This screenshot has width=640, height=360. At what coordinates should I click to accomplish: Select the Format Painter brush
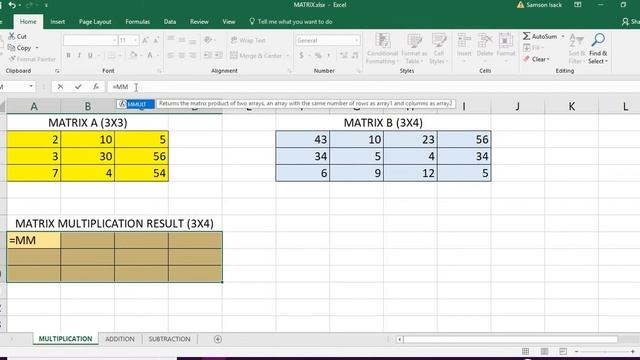(x=12, y=59)
